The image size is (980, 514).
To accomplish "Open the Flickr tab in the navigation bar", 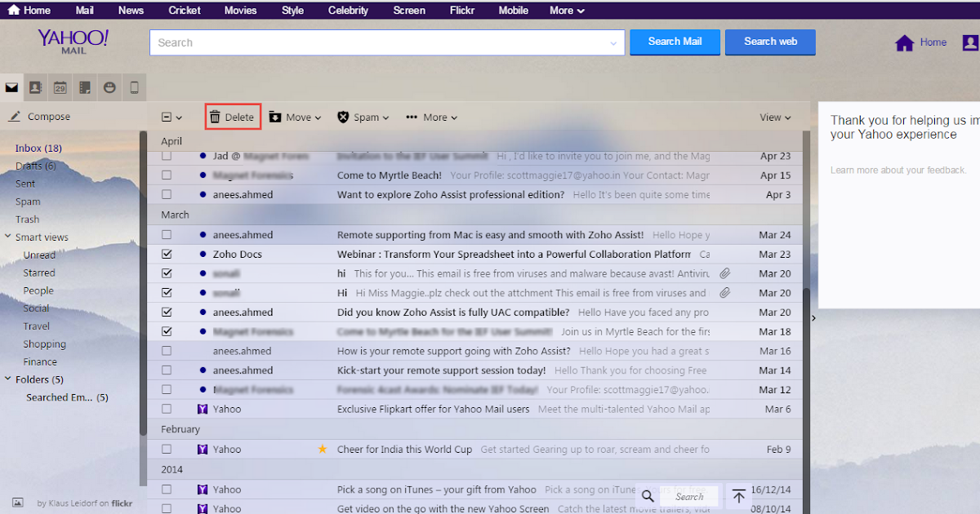I will [x=461, y=10].
